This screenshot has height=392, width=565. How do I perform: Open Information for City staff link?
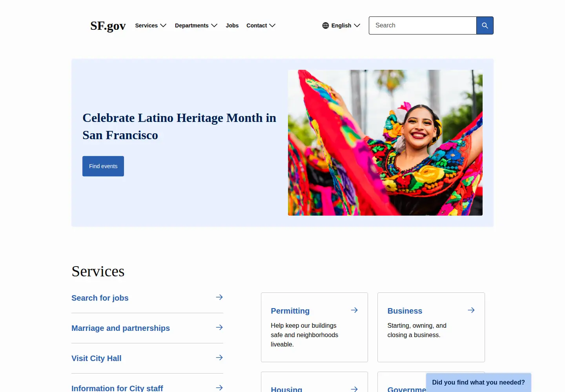click(x=117, y=388)
